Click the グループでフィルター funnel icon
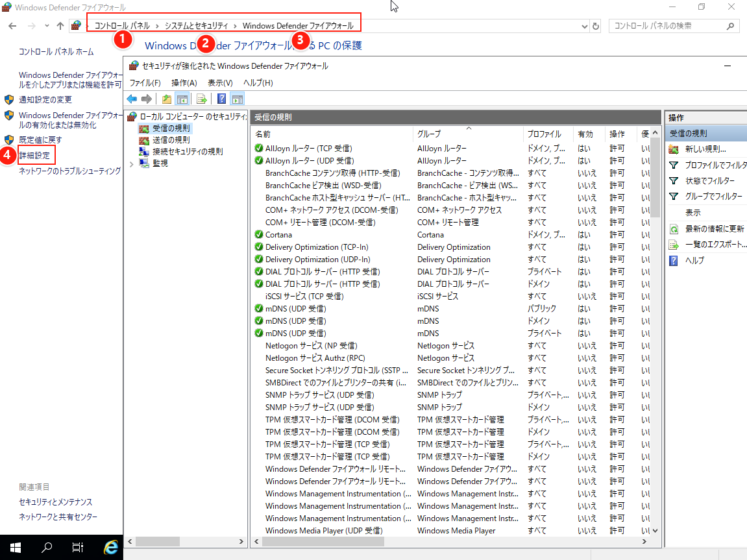The height and width of the screenshot is (560, 747). (674, 196)
